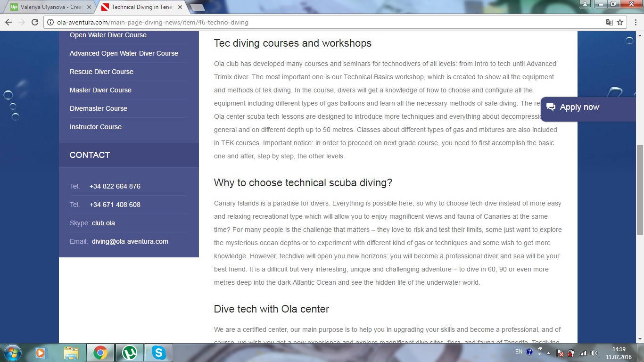Open the Chrome user profile button
The height and width of the screenshot is (362, 644).
click(x=585, y=4)
